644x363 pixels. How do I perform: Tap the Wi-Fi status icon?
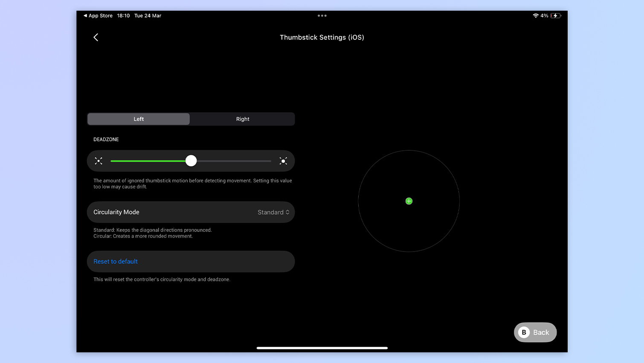(x=536, y=15)
